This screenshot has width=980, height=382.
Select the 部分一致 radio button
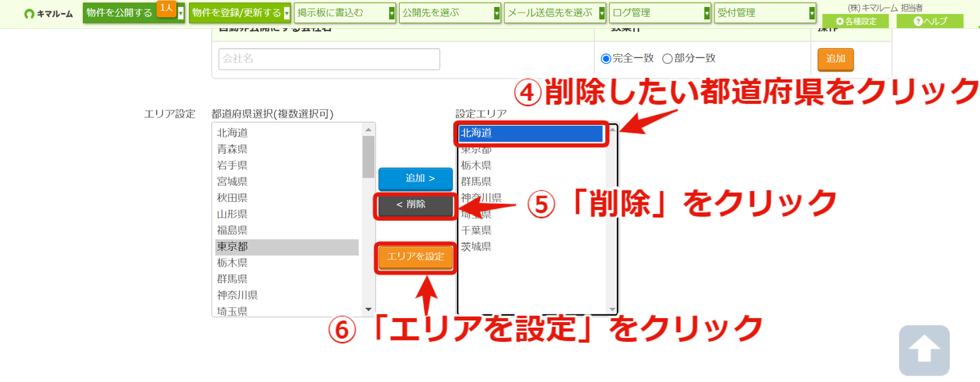pyautogui.click(x=667, y=59)
